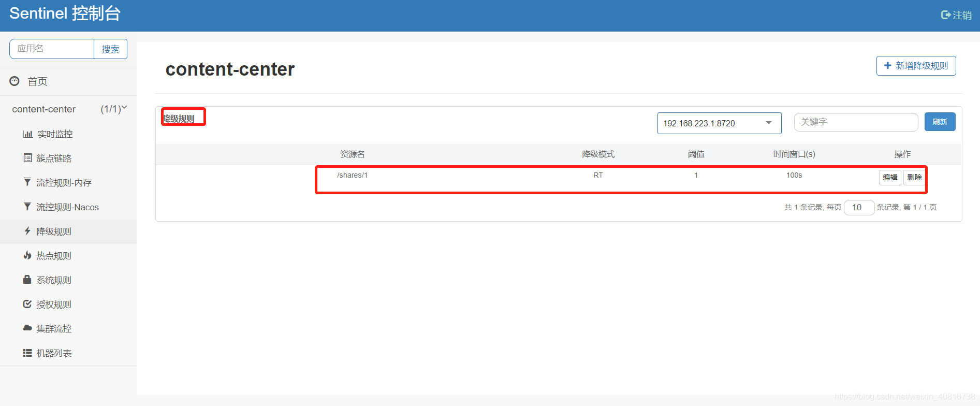Click the /shares/1 resource name cell
Screen dimensions: 980x406
click(353, 175)
